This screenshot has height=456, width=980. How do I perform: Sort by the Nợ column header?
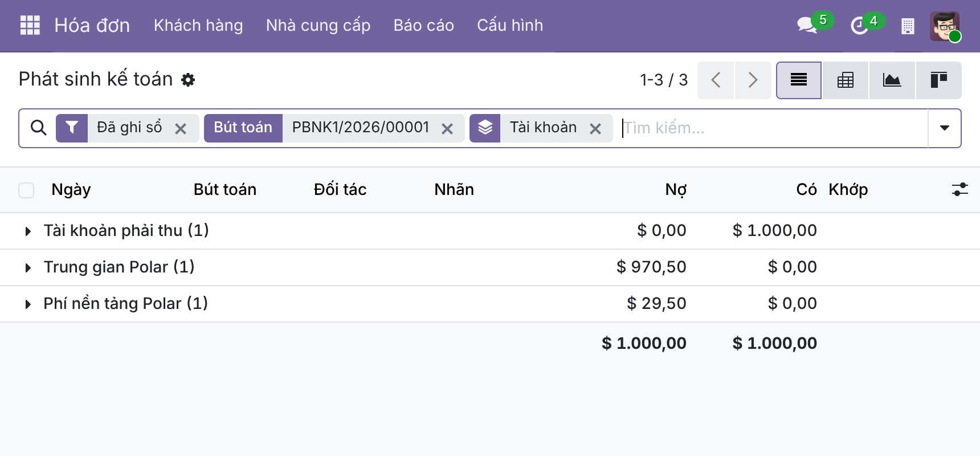(676, 190)
